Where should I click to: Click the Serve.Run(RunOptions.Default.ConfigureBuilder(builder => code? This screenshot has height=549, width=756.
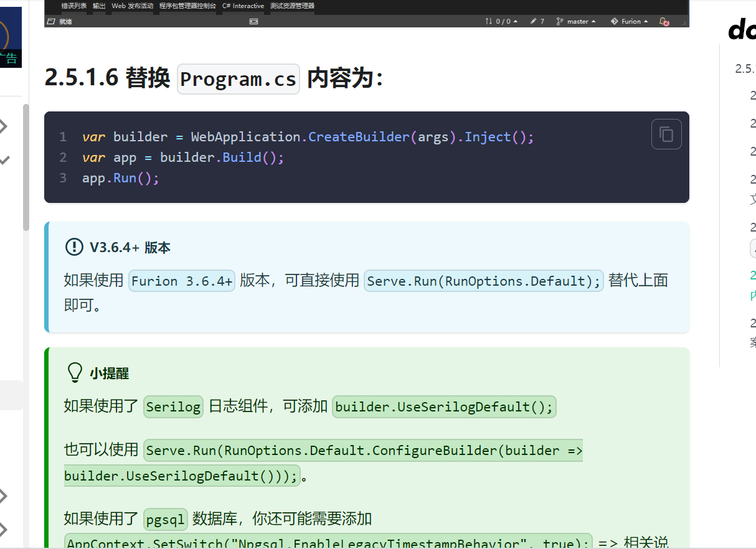tap(363, 450)
